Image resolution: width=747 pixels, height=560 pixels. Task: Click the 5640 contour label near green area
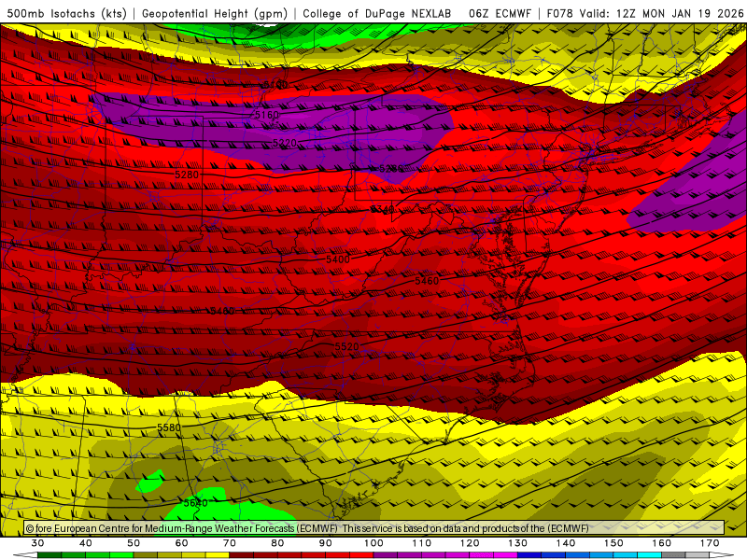click(196, 503)
